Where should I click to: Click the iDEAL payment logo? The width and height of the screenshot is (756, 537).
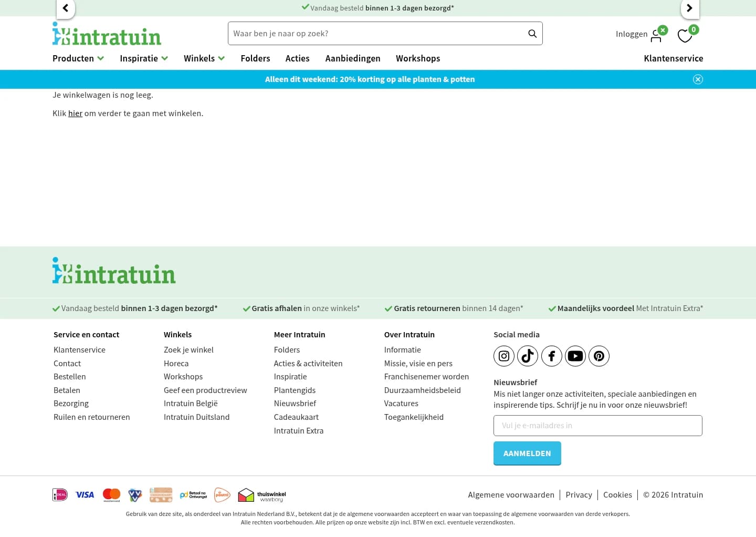60,494
